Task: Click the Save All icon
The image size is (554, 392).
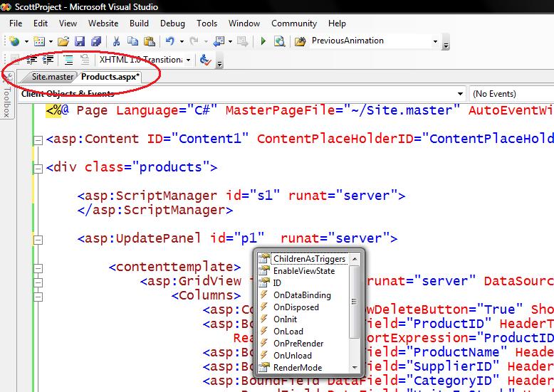Action: 96,41
